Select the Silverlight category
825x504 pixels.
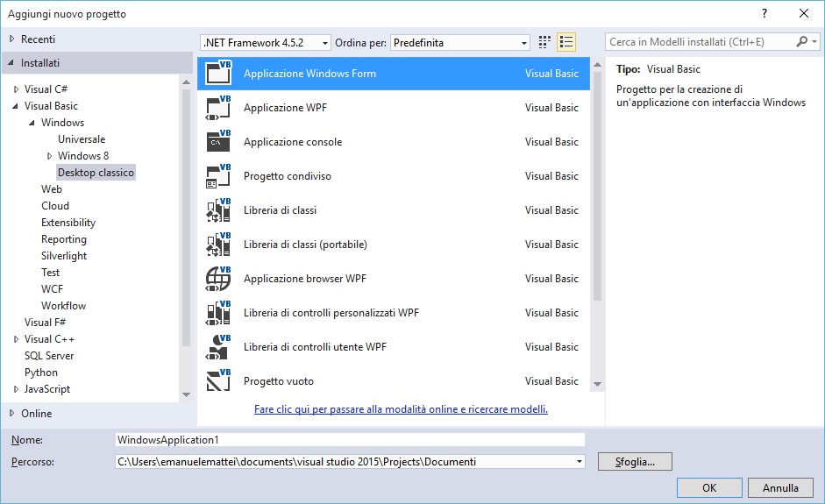point(64,256)
